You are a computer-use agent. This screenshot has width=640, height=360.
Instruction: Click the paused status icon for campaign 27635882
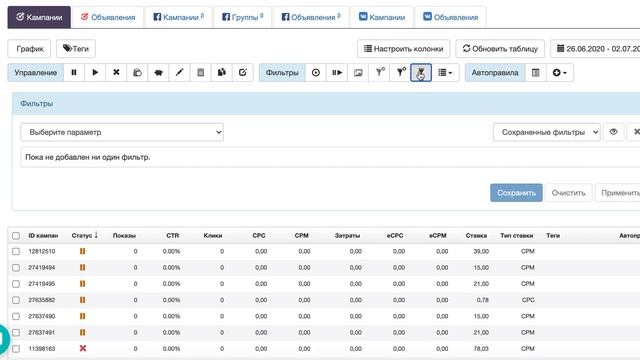tap(82, 300)
